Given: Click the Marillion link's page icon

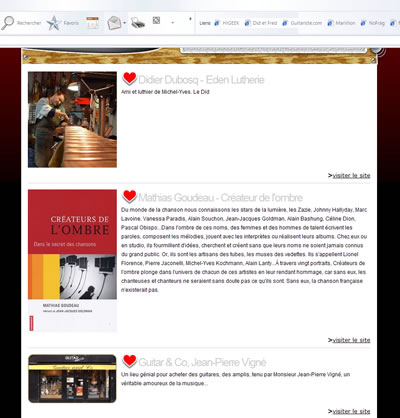Looking at the screenshot, I should [330, 23].
